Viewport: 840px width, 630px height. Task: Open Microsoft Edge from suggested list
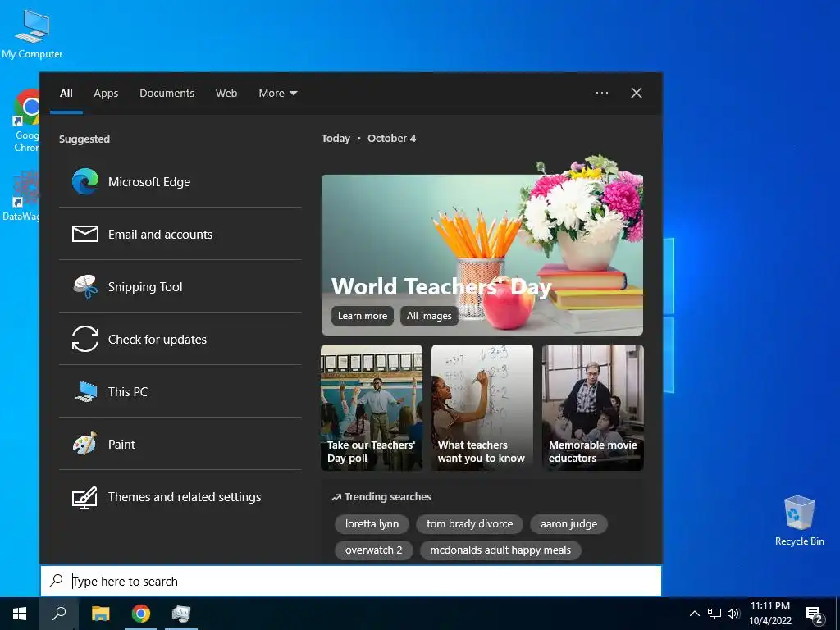(180, 181)
